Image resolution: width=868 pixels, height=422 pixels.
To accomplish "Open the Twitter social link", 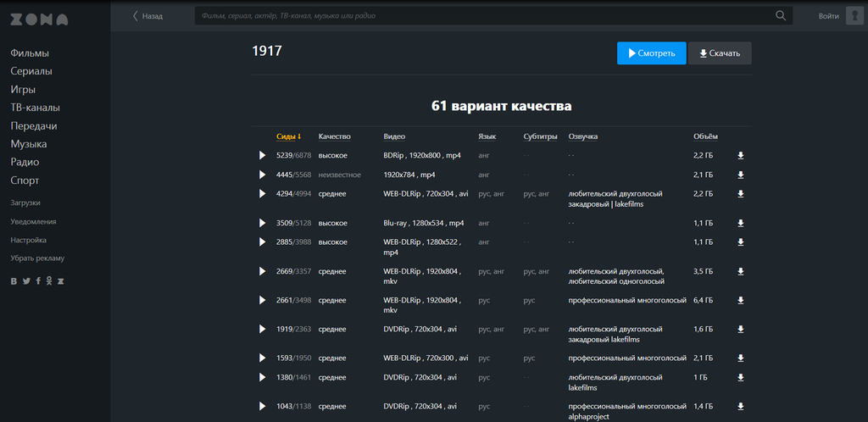I will (26, 281).
